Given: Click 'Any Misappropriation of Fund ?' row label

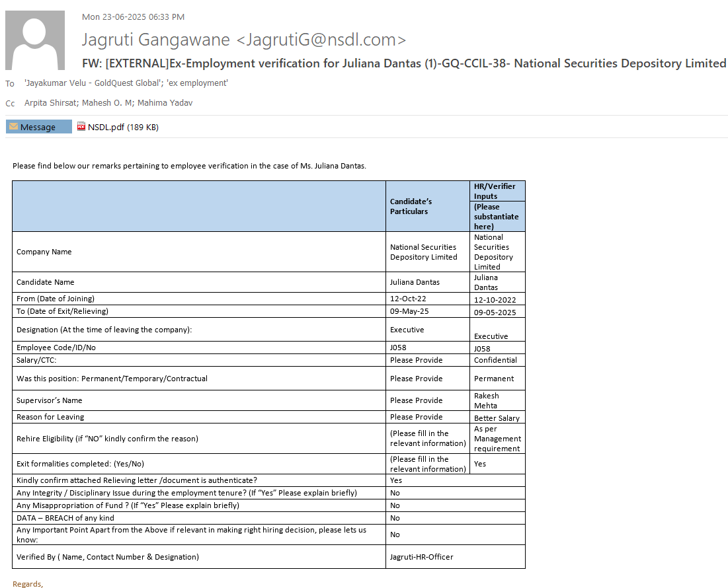Looking at the screenshot, I should (x=128, y=505).
